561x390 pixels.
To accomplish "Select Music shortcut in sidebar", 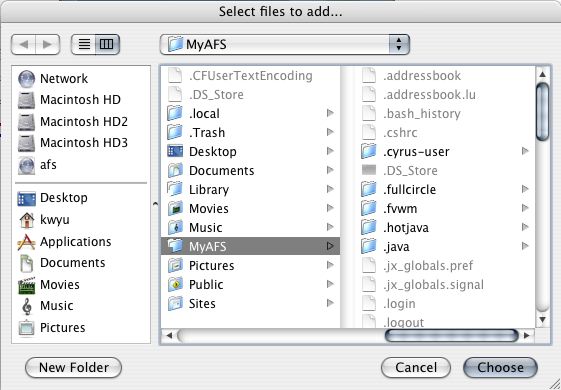I will tap(45, 306).
